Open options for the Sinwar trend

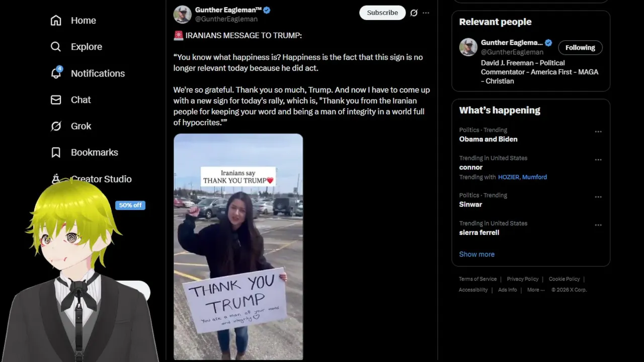[x=598, y=197]
